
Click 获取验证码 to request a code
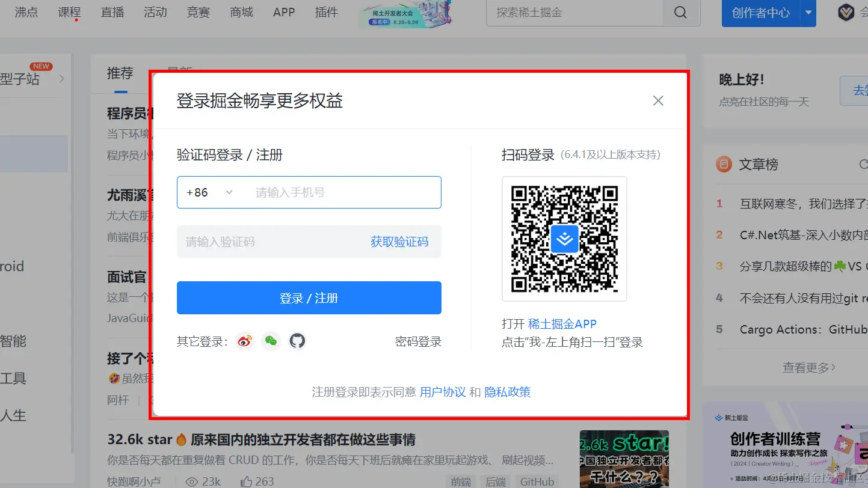point(399,242)
